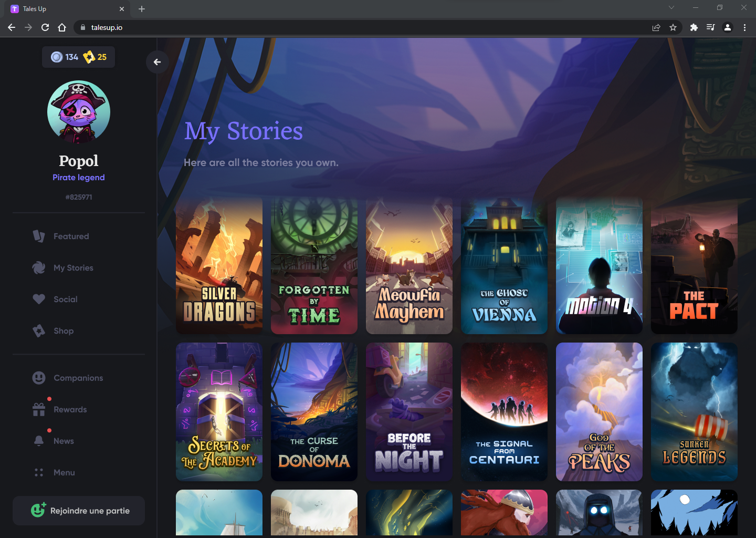Select the Forgotten by Time story
Viewport: 756px width, 538px height.
(x=314, y=265)
